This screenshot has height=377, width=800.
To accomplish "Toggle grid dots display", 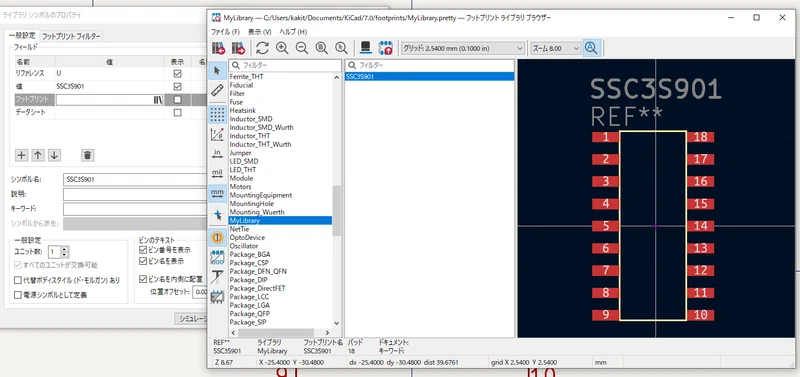I will click(217, 114).
